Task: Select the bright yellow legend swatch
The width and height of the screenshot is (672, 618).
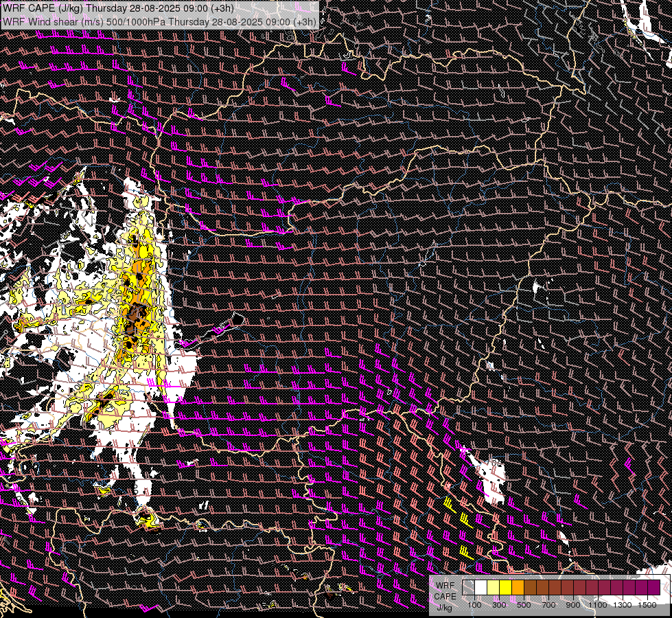Action: click(x=506, y=587)
